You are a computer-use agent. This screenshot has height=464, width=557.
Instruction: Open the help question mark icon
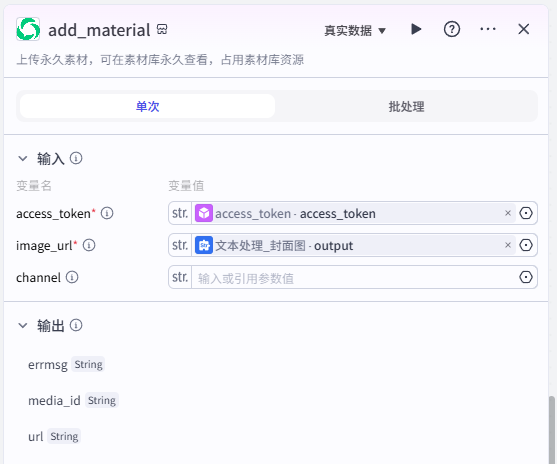[452, 29]
